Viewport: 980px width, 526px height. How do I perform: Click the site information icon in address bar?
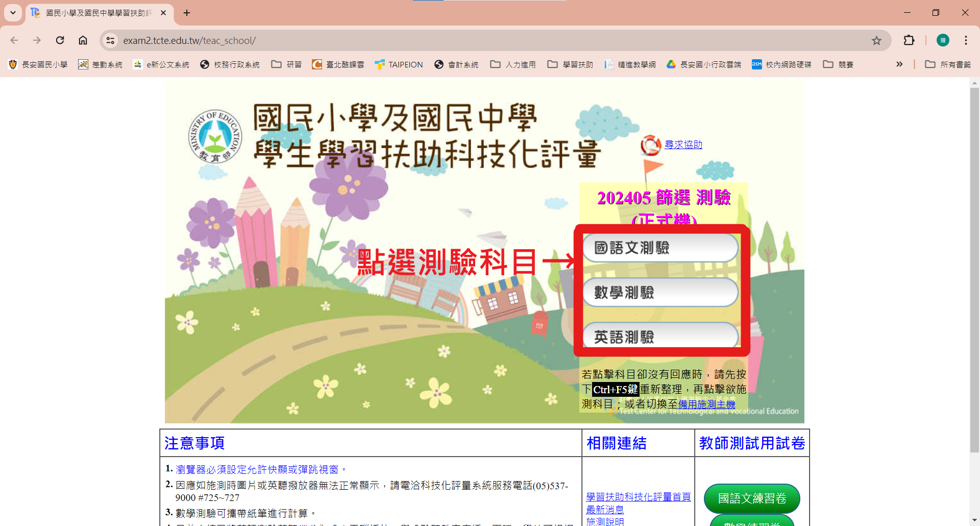[110, 40]
